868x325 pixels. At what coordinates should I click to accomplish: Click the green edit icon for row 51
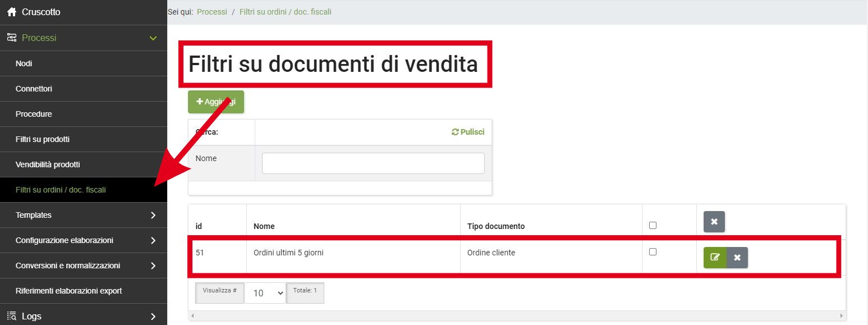[715, 258]
